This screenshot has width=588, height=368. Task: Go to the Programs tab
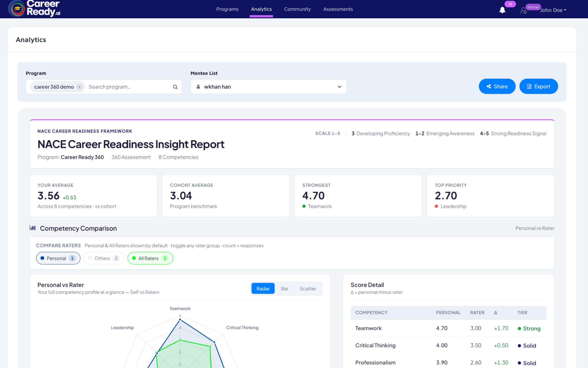click(x=227, y=9)
